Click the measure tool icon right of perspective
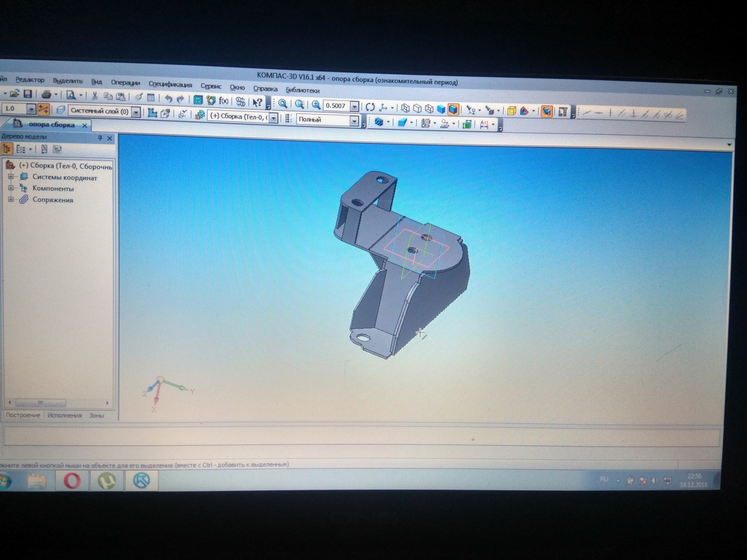 [563, 112]
